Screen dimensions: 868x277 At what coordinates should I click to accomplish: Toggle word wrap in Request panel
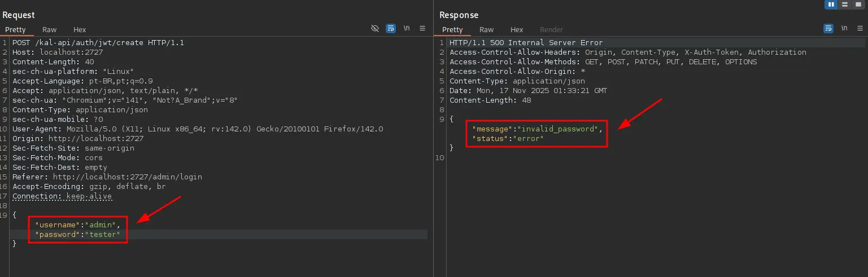tap(391, 28)
